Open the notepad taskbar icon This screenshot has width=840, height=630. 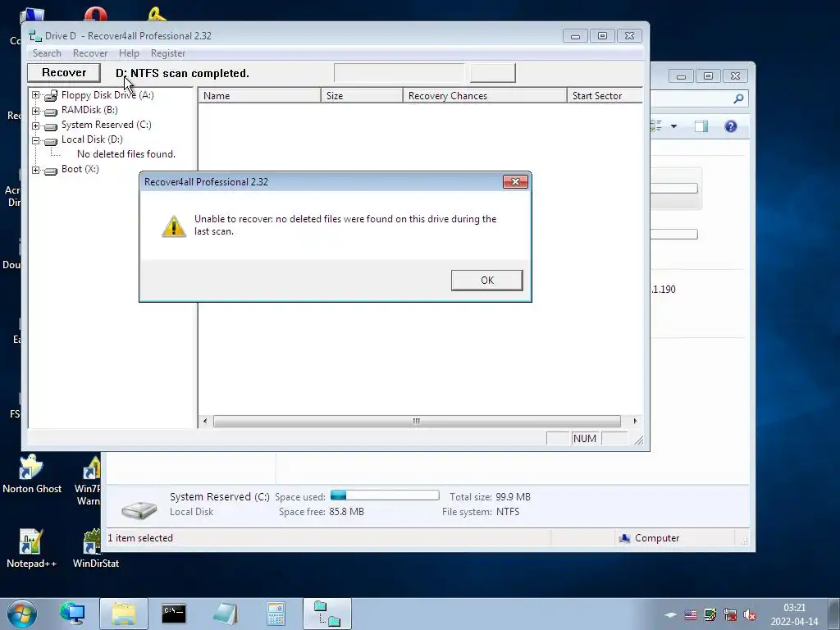[225, 614]
